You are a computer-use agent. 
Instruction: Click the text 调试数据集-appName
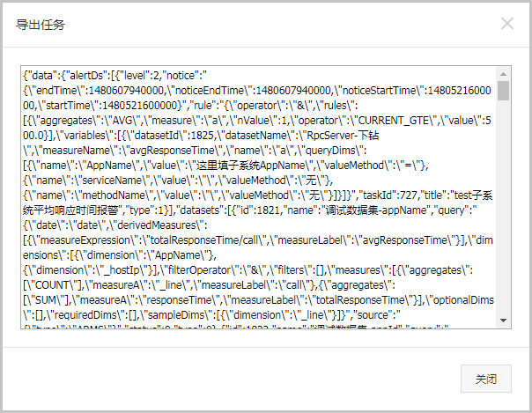pos(375,210)
